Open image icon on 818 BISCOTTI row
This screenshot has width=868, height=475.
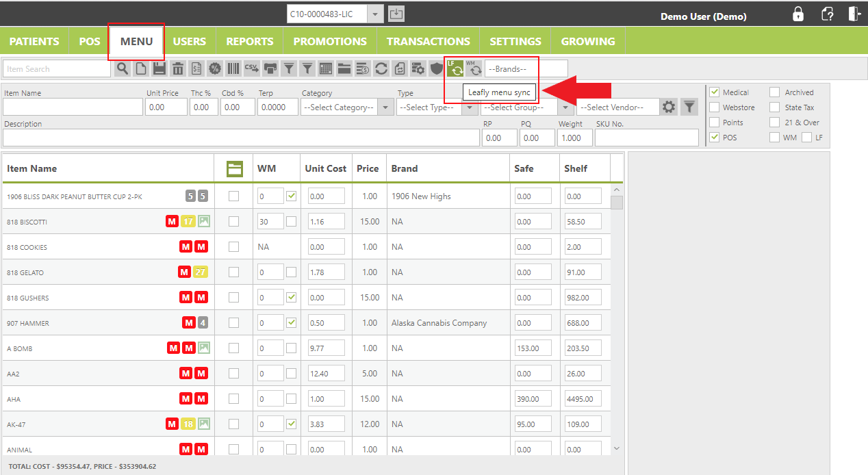coord(204,221)
